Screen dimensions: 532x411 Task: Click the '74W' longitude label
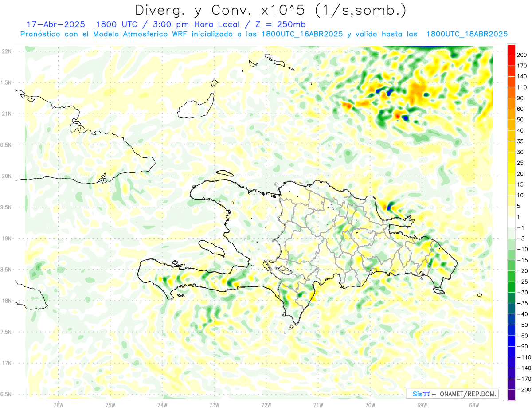point(162,405)
